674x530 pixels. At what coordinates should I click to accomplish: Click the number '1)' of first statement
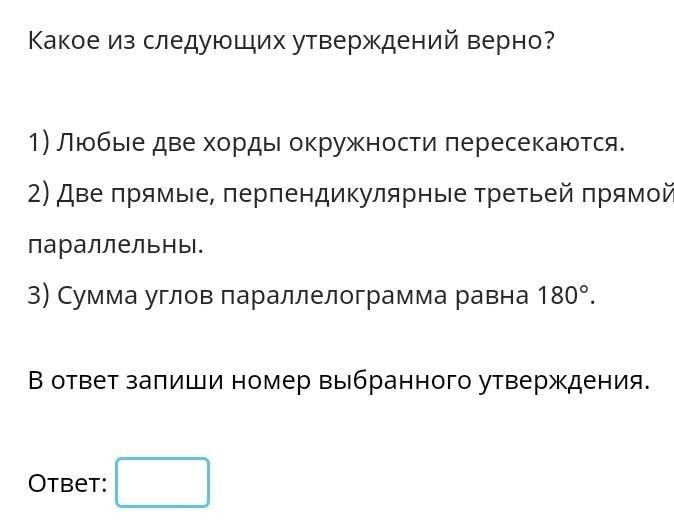pos(39,143)
